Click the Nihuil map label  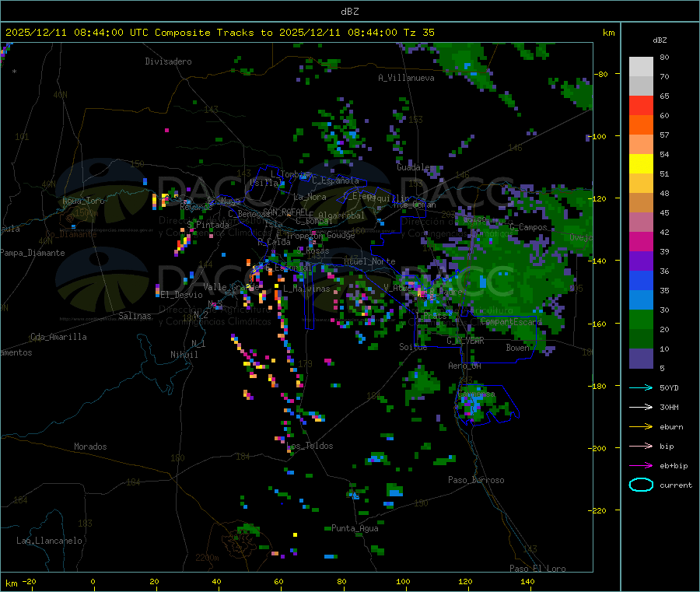[184, 355]
